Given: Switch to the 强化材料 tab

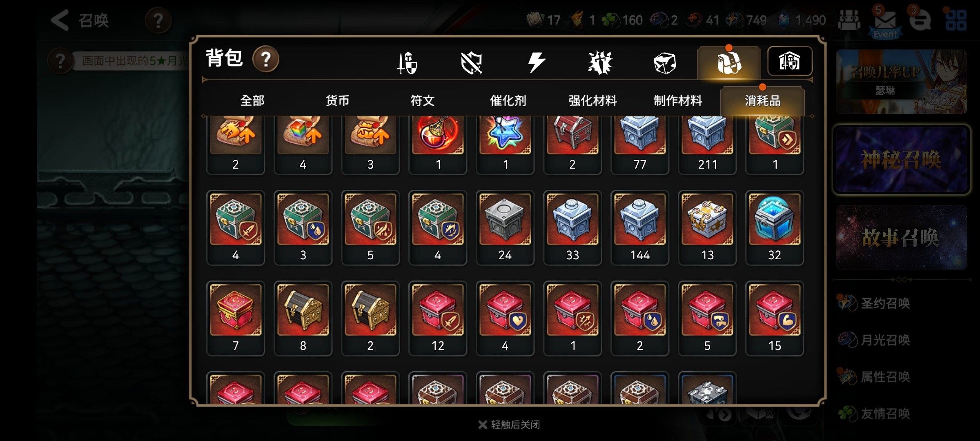Looking at the screenshot, I should (592, 100).
